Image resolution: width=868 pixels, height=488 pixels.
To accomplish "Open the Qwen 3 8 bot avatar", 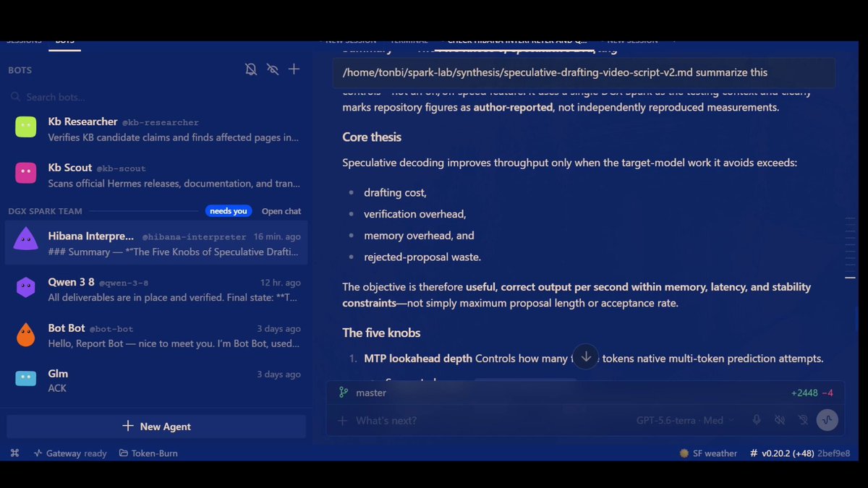I will click(x=26, y=287).
